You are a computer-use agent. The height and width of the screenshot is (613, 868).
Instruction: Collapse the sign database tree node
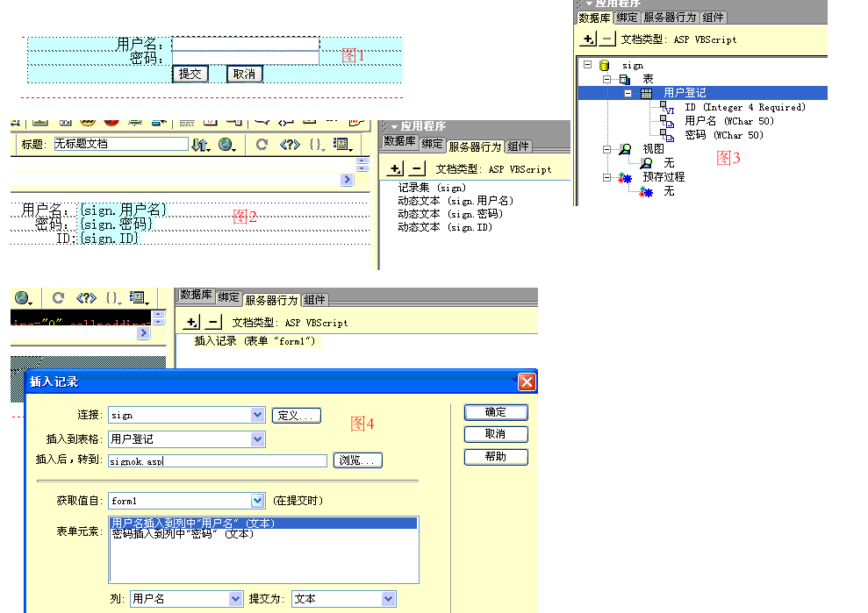(588, 65)
